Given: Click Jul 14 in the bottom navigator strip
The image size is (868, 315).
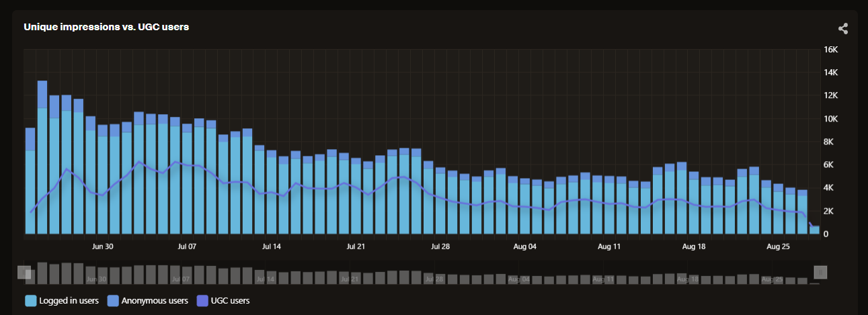Looking at the screenshot, I should tap(266, 279).
